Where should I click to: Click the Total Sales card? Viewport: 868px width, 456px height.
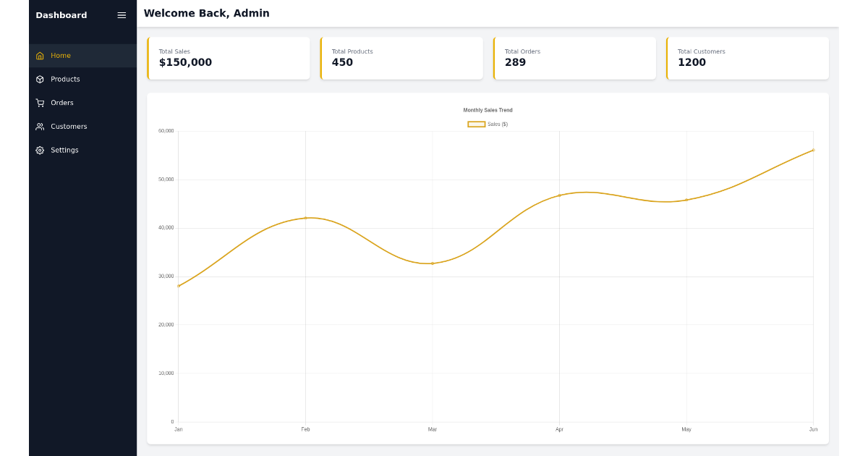(x=229, y=58)
